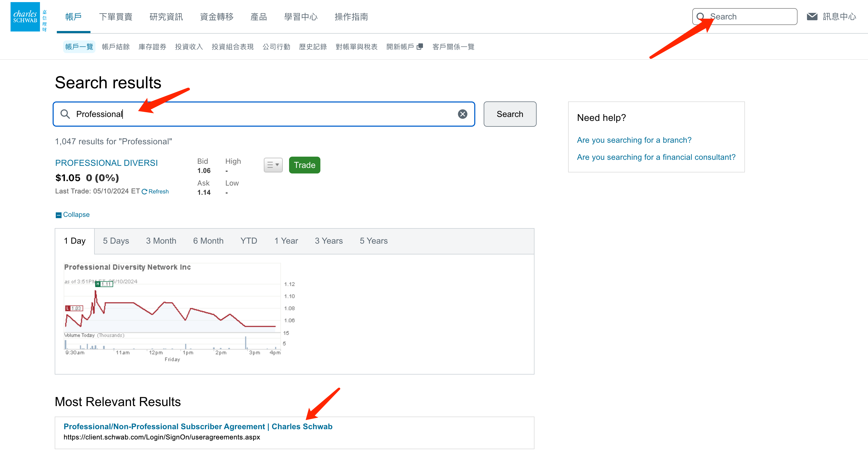Go to 投資收入 sub-tab
This screenshot has width=868, height=461.
point(189,47)
